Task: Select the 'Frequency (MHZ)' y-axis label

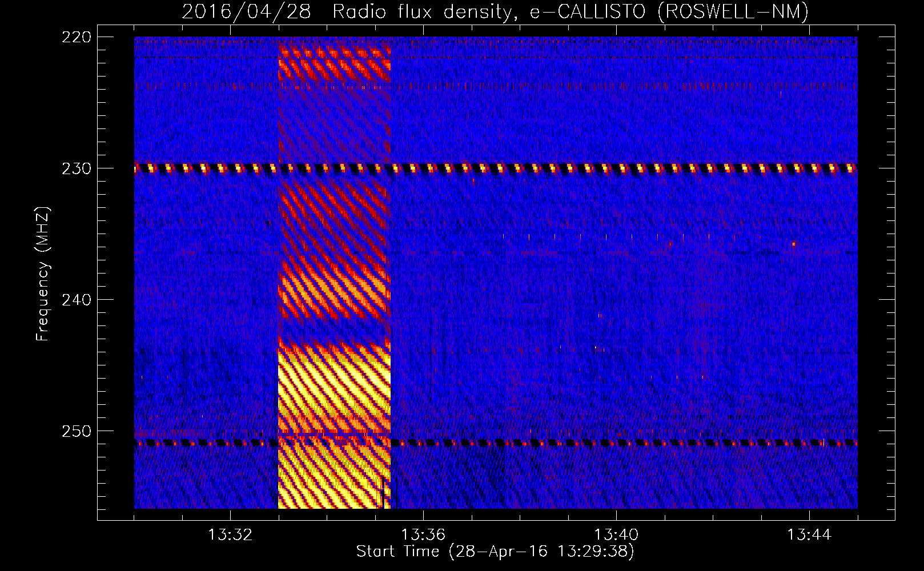Action: coord(43,274)
